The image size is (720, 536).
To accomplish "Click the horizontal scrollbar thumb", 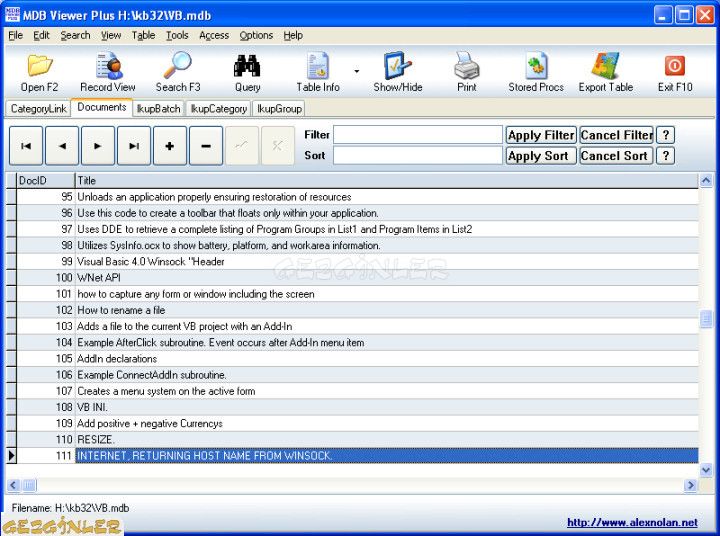I will coord(29,485).
